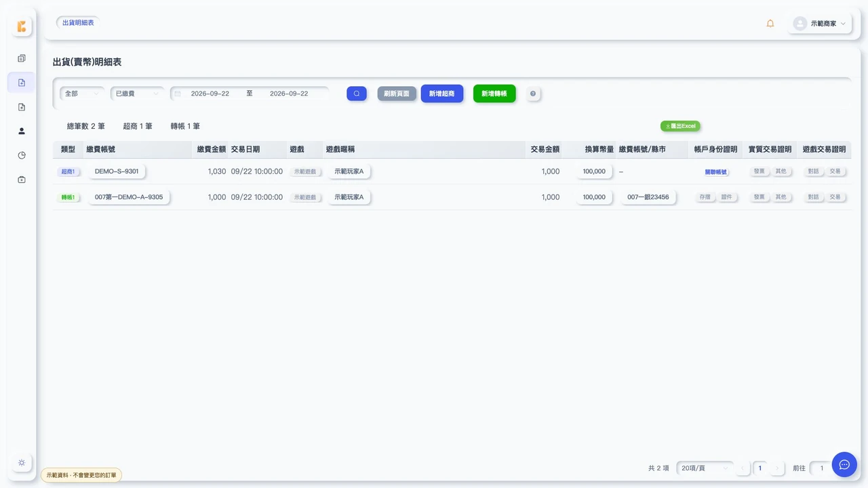The height and width of the screenshot is (488, 868).
Task: Click the 100,000 coin amount in the 超商1 row
Action: [594, 171]
